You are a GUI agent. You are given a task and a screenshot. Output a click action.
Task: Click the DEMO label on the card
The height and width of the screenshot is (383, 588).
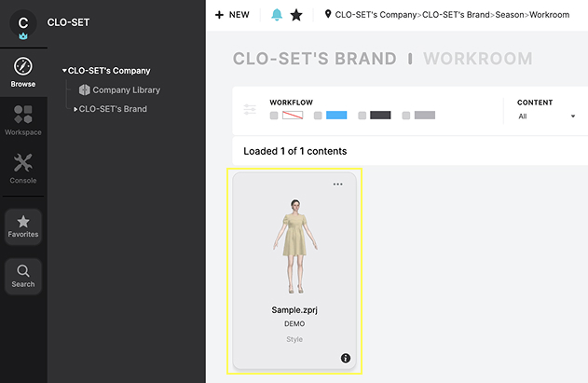pos(294,323)
